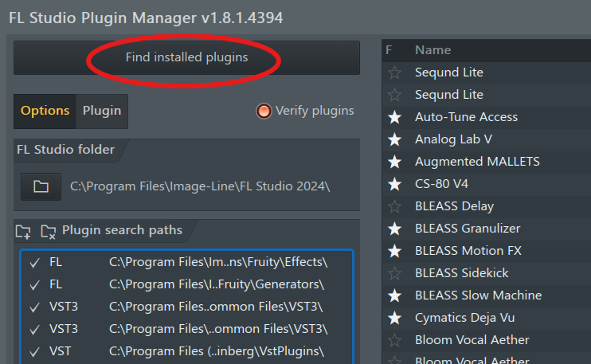Unfavorite Analog Lab V star
This screenshot has height=364, width=591.
click(x=394, y=139)
